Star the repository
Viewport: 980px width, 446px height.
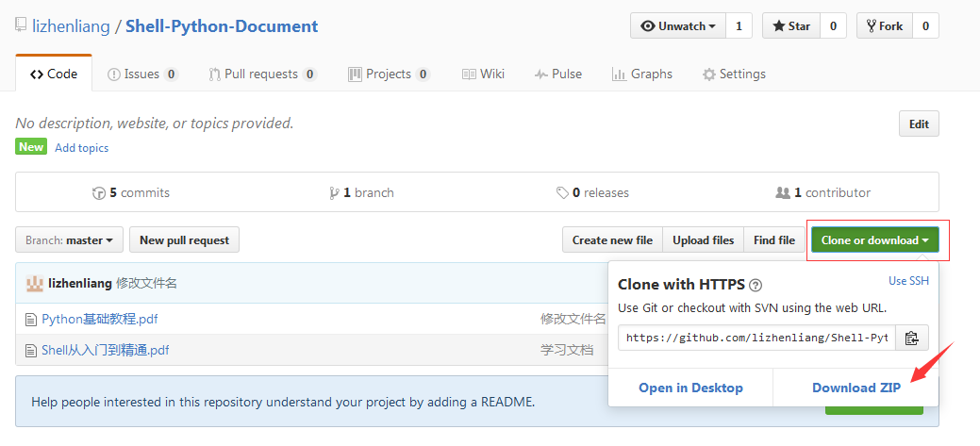coord(790,26)
